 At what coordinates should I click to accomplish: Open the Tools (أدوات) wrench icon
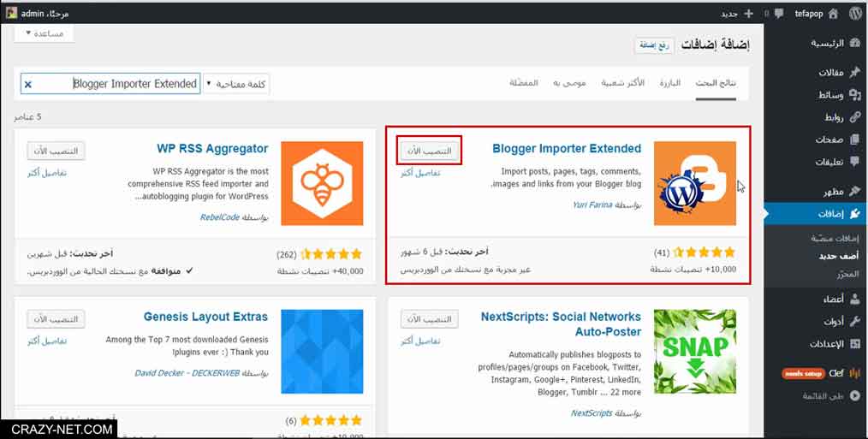(x=854, y=321)
